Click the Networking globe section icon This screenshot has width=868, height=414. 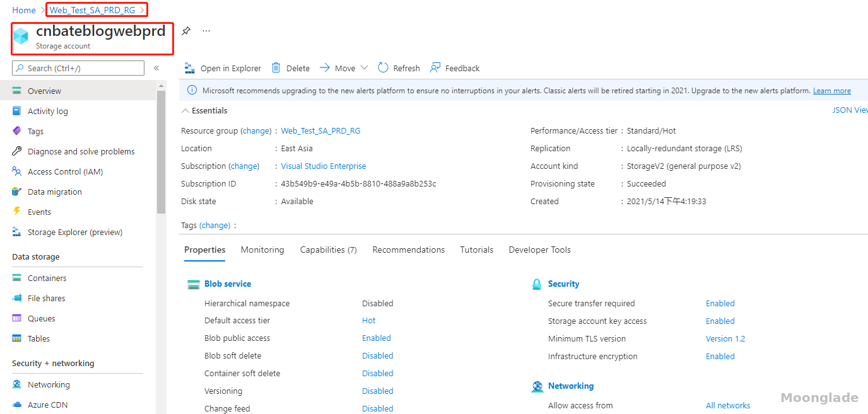537,386
